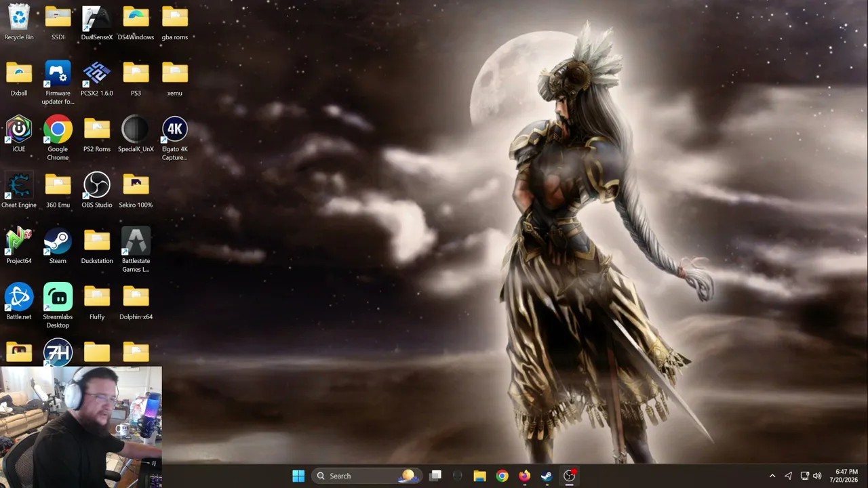Open the Fluffy folder on the desktop
Screen dimensions: 868x488
(x=97, y=302)
